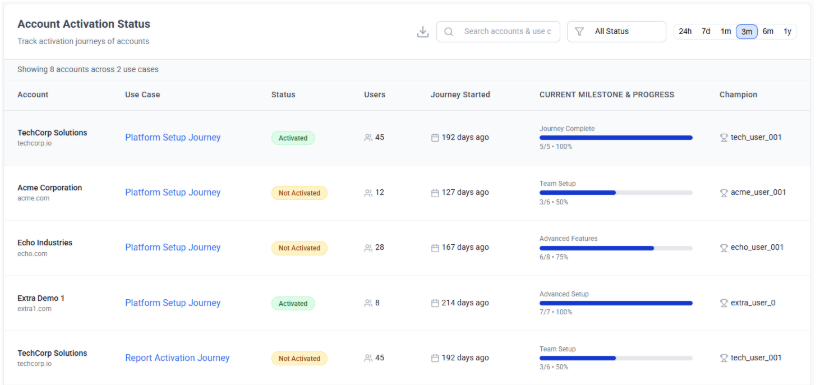Click the extra1.com domain text

pyautogui.click(x=34, y=309)
